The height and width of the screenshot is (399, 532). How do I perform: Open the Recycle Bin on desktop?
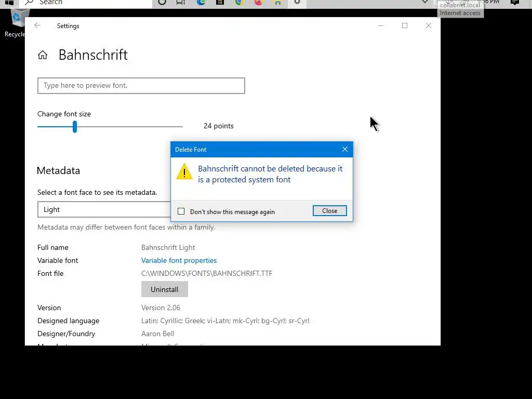[17, 22]
